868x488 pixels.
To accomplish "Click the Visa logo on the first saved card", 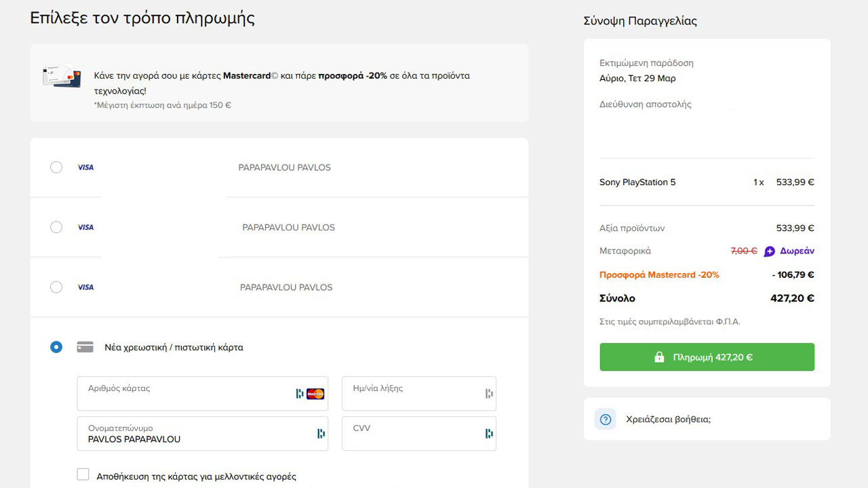I will pos(85,167).
